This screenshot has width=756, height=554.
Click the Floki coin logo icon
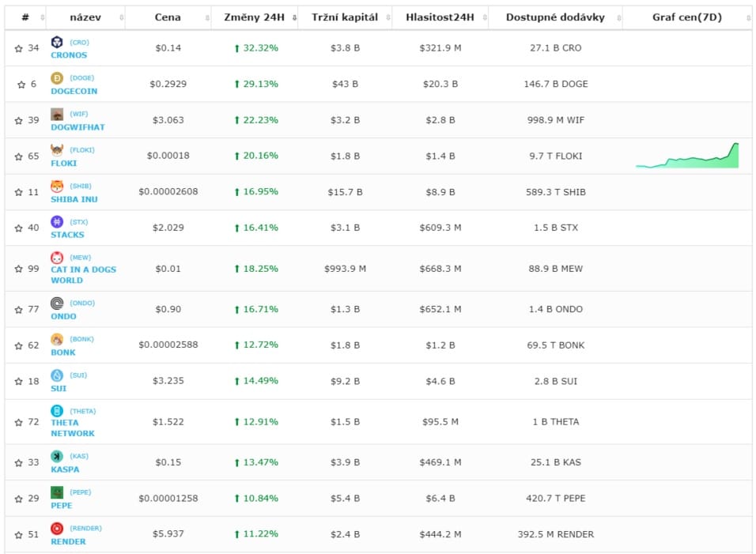57,150
